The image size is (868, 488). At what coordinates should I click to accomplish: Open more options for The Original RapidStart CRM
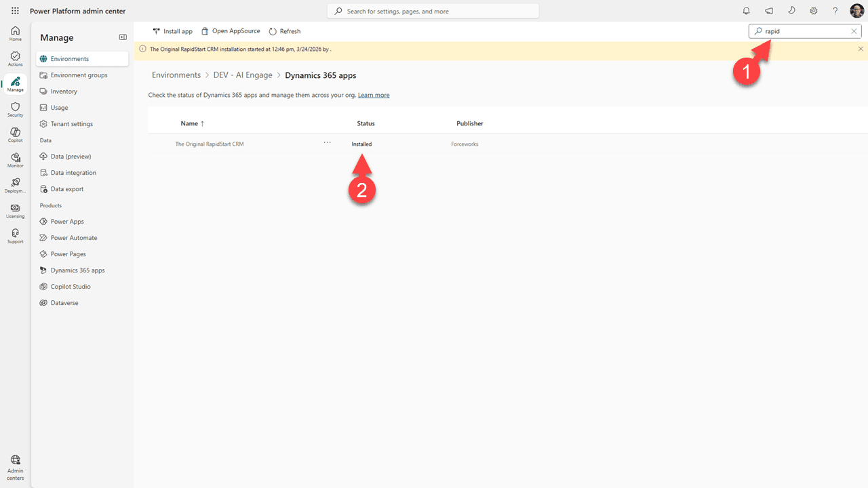[327, 142]
